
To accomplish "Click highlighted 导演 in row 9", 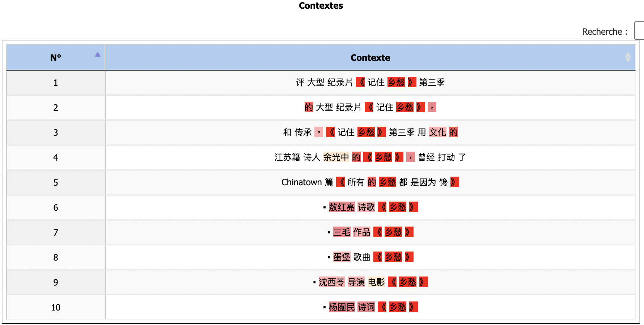I will click(x=356, y=282).
